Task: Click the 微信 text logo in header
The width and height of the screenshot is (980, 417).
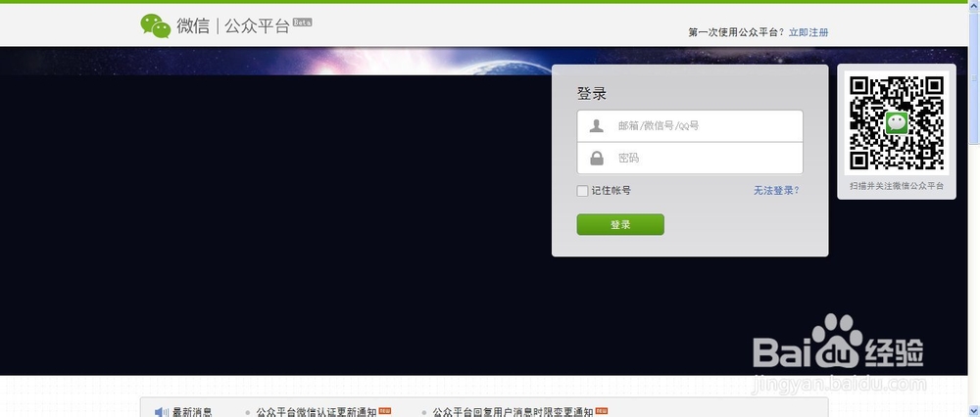Action: coord(193,26)
